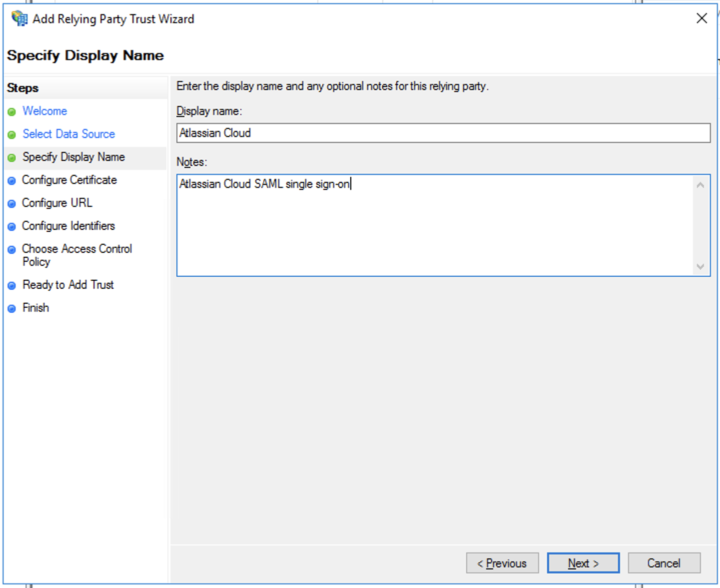Focus the Display name input field
Image resolution: width=720 pixels, height=588 pixels.
[443, 133]
